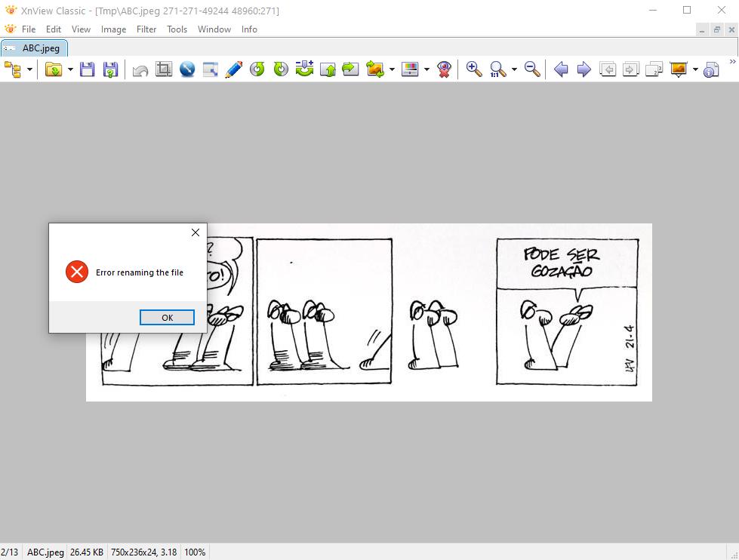Expand the slideshow dropdown arrow
This screenshot has height=560, width=739.
click(x=695, y=69)
